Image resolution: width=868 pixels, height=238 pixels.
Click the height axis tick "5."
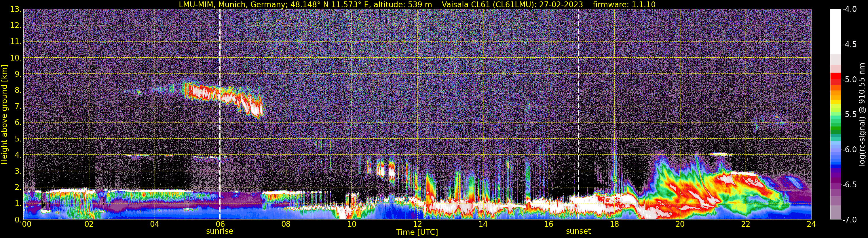[18, 139]
